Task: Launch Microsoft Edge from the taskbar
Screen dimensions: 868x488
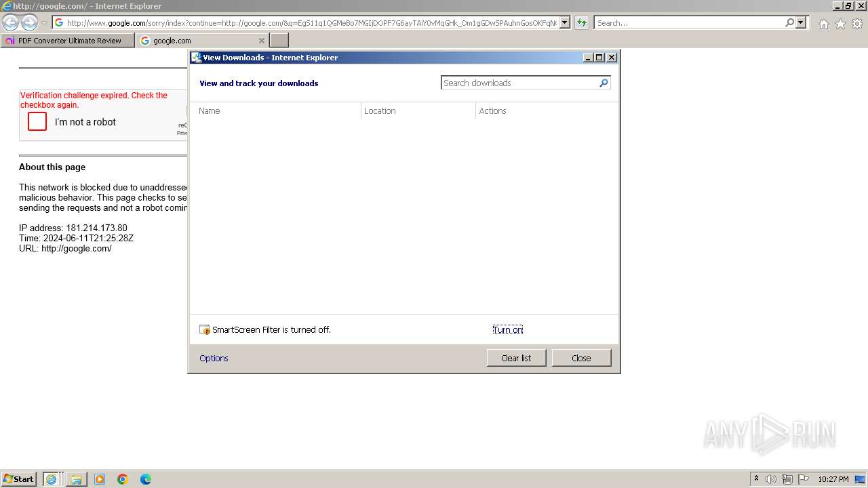Action: pyautogui.click(x=146, y=479)
